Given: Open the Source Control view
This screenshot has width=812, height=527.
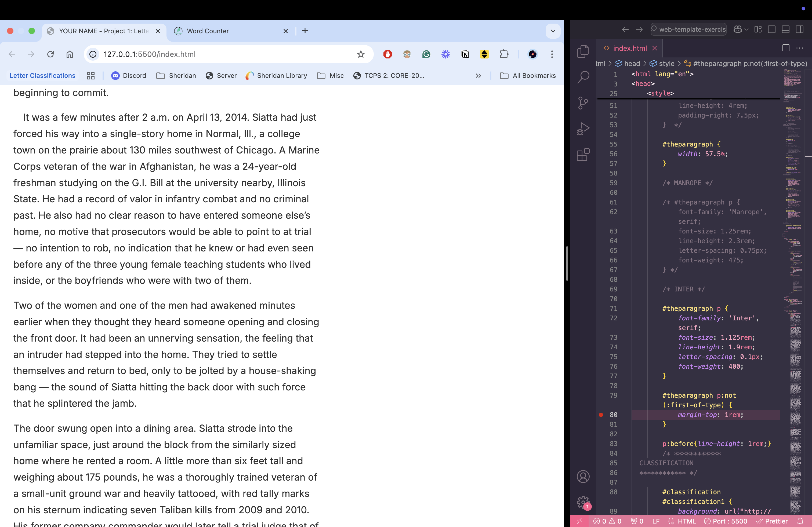Looking at the screenshot, I should pyautogui.click(x=583, y=102).
